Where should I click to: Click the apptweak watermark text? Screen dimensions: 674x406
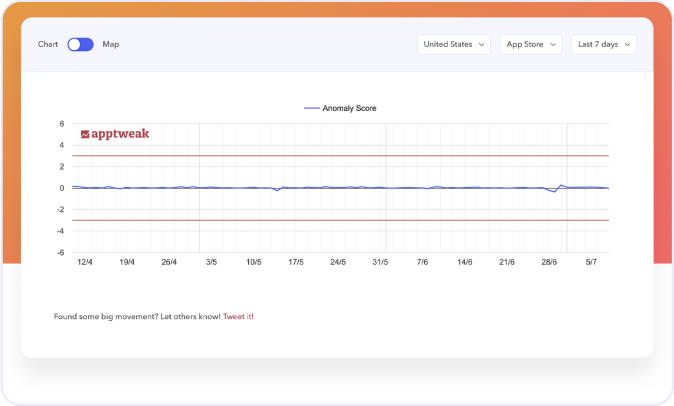point(120,133)
